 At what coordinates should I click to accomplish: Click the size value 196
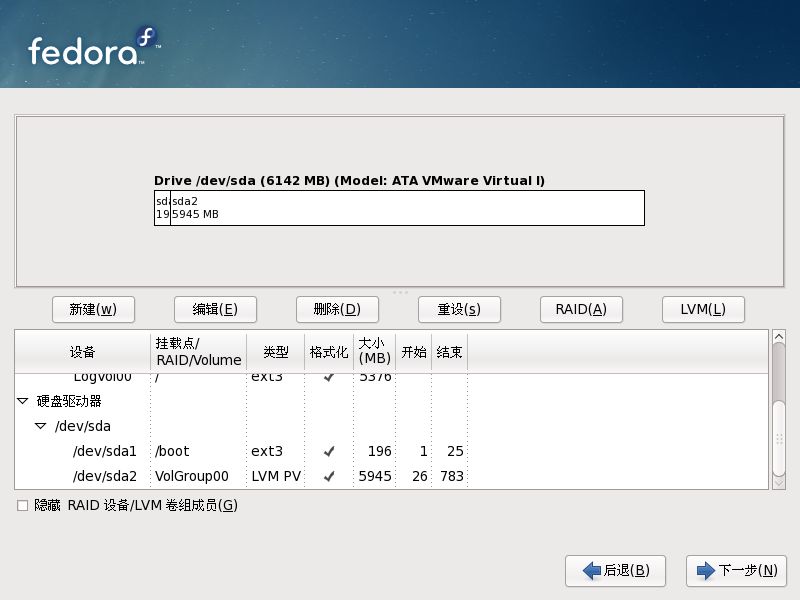click(x=380, y=451)
